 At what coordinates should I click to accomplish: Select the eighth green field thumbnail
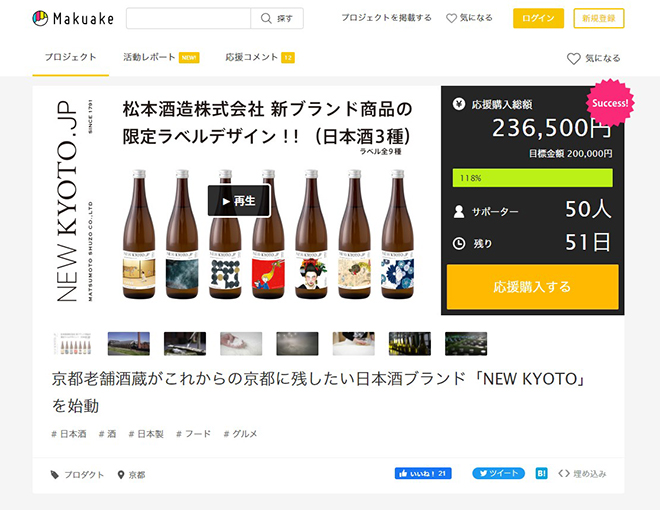click(x=466, y=344)
